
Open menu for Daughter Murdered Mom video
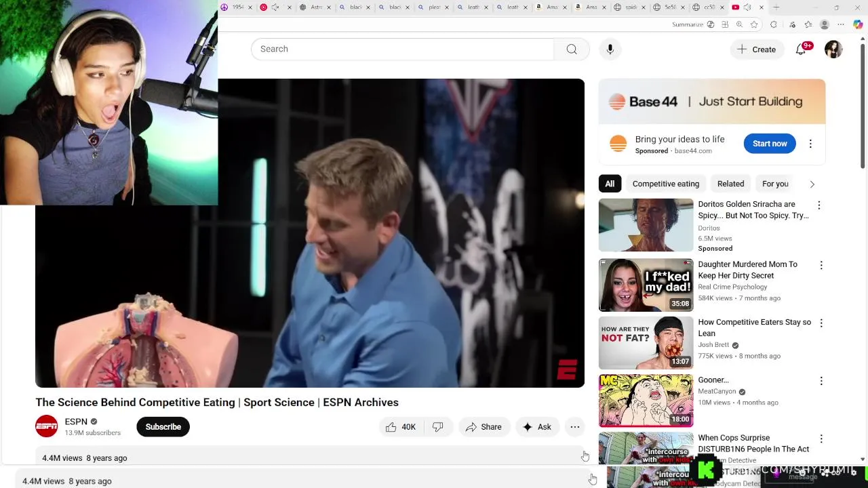coord(821,266)
